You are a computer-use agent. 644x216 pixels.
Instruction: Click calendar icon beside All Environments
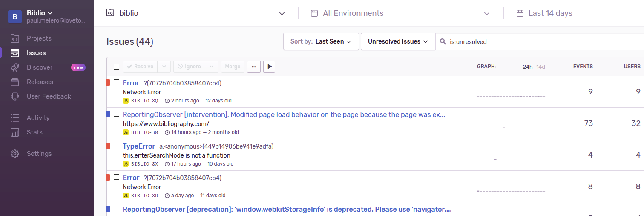(x=314, y=13)
